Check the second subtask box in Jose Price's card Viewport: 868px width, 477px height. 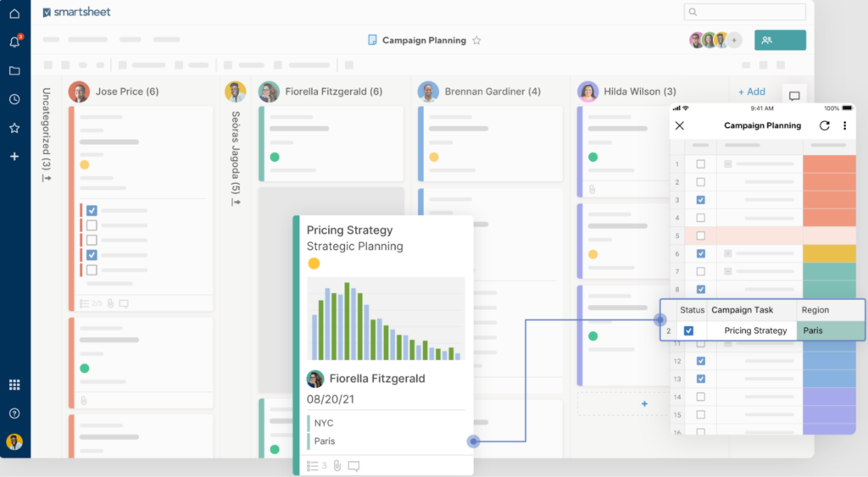(x=92, y=225)
